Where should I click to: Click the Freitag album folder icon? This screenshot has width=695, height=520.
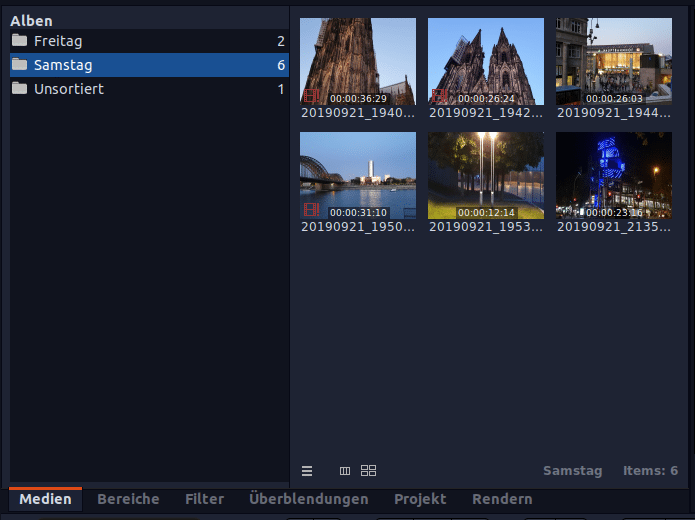point(20,40)
